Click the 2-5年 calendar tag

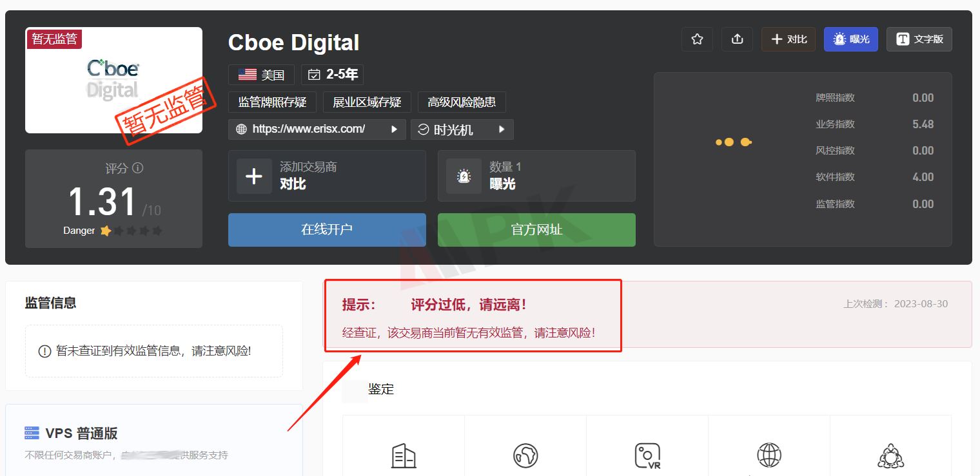(x=332, y=75)
